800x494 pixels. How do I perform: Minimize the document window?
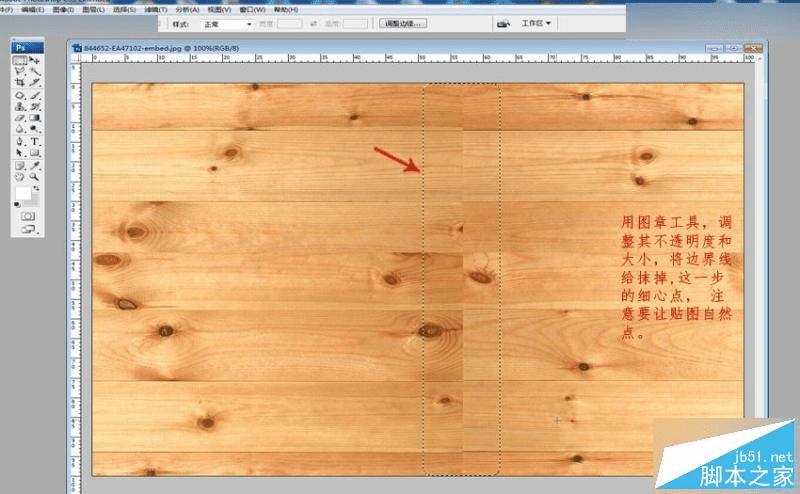pos(715,48)
